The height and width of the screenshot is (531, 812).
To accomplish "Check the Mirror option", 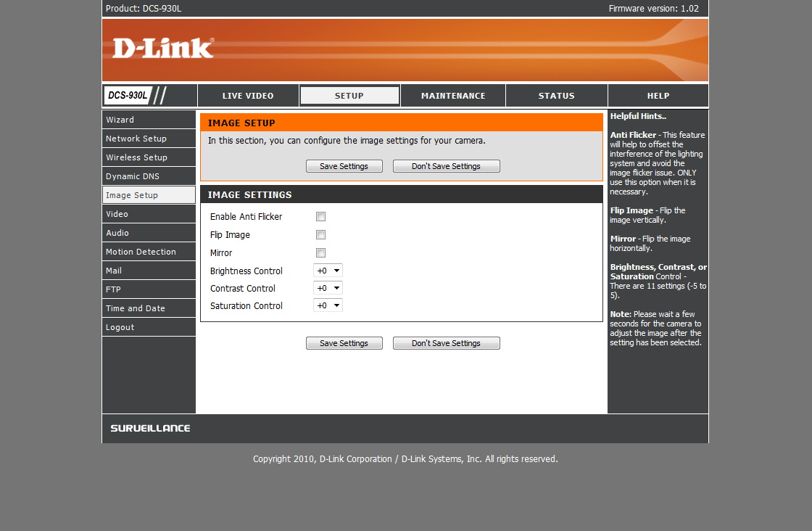I will (x=320, y=253).
